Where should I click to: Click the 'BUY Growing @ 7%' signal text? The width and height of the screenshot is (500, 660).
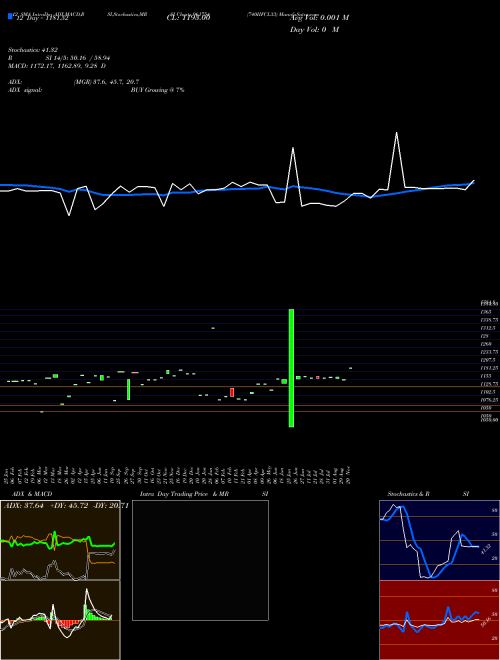[157, 90]
